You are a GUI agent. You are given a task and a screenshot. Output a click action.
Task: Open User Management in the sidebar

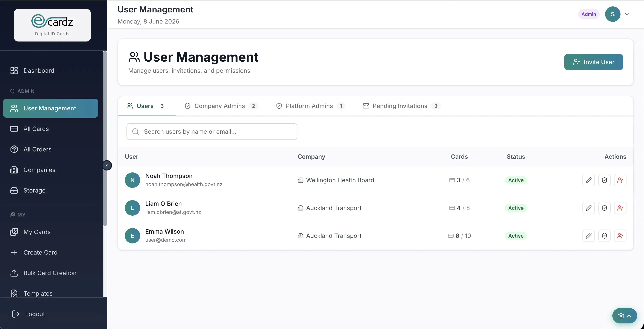[x=50, y=108]
